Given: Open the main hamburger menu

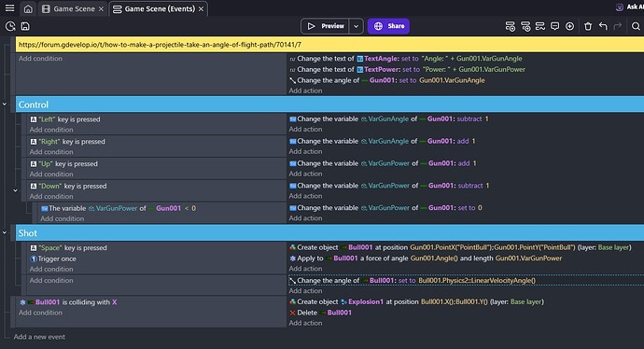Looking at the screenshot, I should coord(9,8).
